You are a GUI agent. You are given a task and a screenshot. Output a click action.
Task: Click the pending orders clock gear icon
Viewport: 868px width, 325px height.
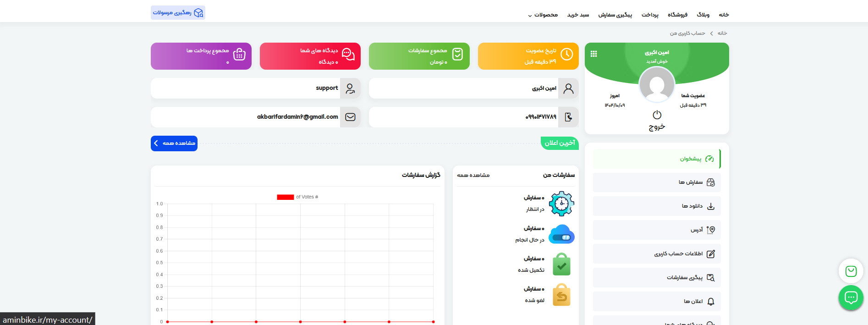pyautogui.click(x=561, y=204)
